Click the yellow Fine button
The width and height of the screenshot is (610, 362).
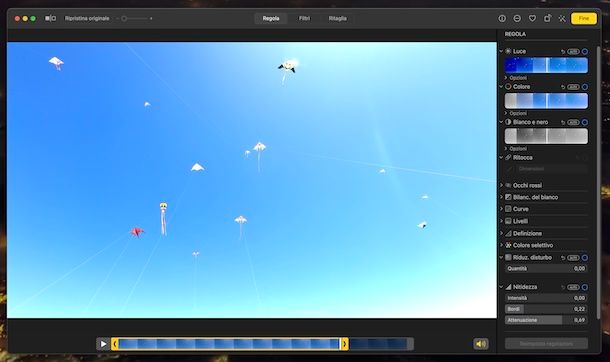pos(584,18)
